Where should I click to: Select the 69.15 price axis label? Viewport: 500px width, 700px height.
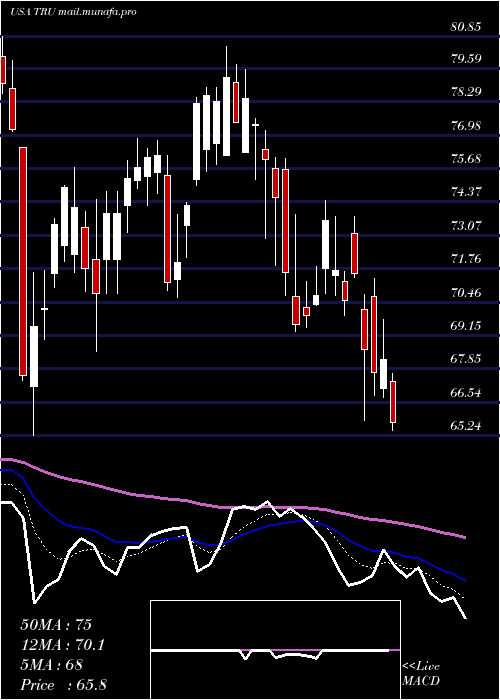pyautogui.click(x=466, y=326)
